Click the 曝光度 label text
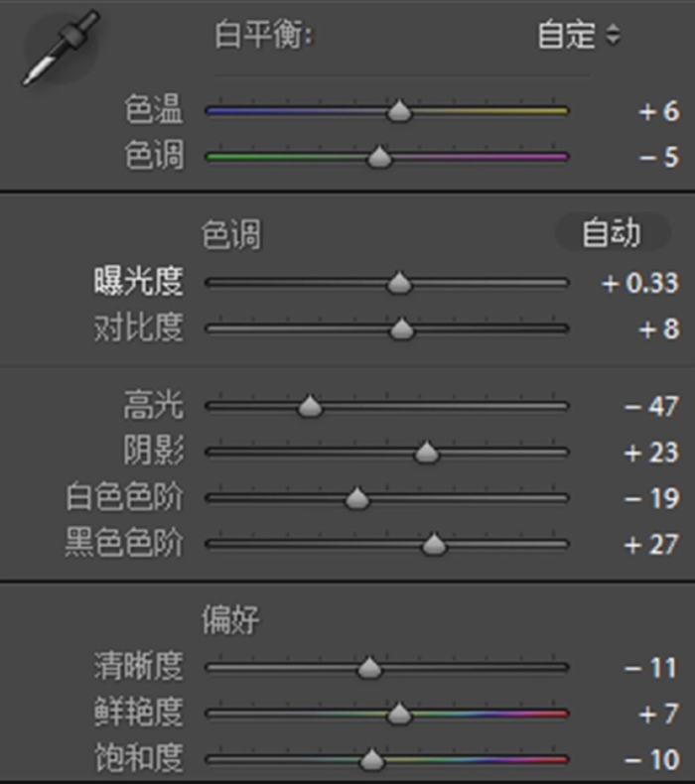The width and height of the screenshot is (695, 784). click(x=138, y=281)
